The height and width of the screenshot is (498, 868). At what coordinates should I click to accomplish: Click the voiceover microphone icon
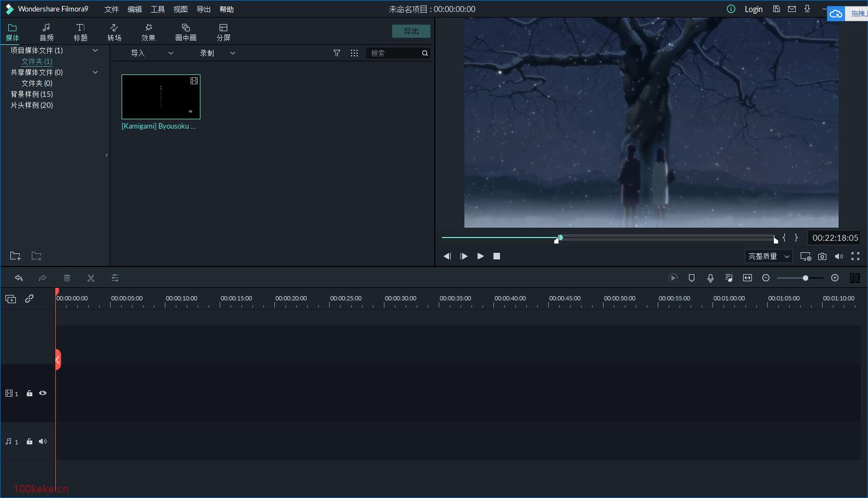pos(710,278)
